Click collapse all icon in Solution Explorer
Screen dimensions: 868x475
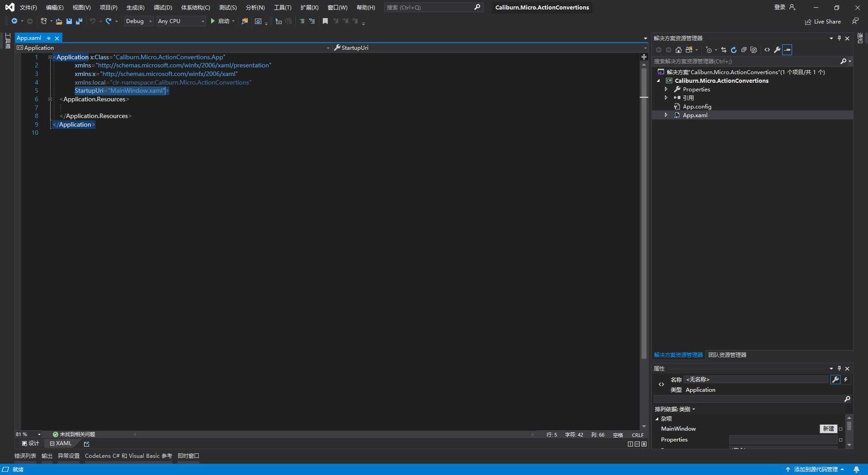point(744,50)
